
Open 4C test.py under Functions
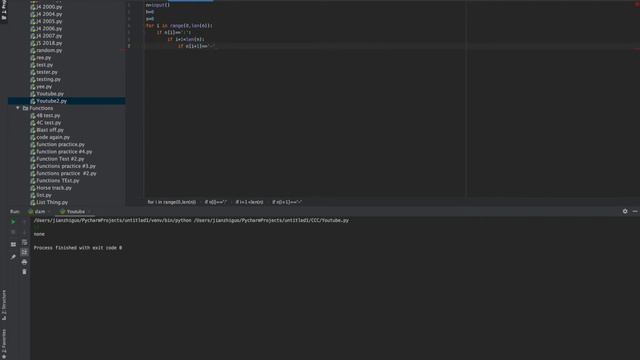[49, 123]
